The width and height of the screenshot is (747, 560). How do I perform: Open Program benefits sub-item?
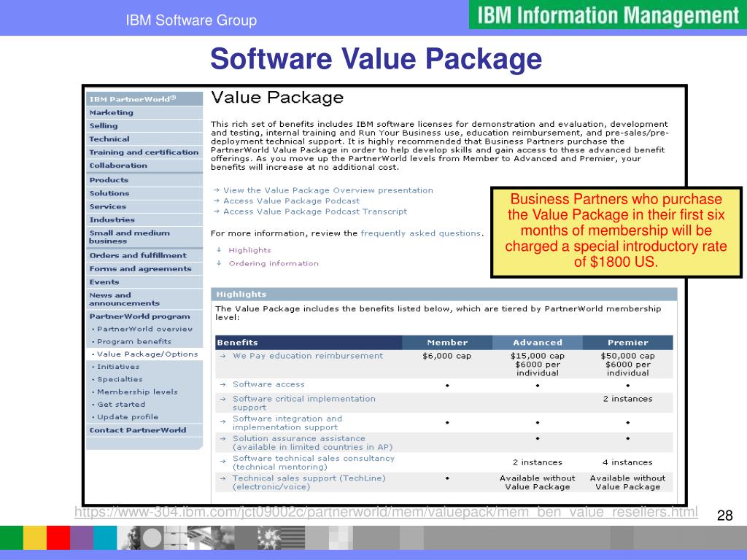click(134, 341)
